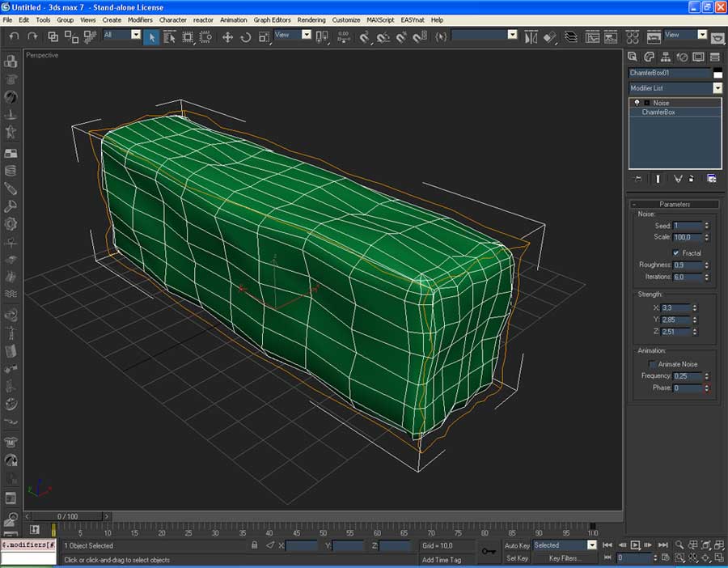Screen dimensions: 728x568
Task: Choose the Select and Uniform Scale tool
Action: pyautogui.click(x=264, y=37)
